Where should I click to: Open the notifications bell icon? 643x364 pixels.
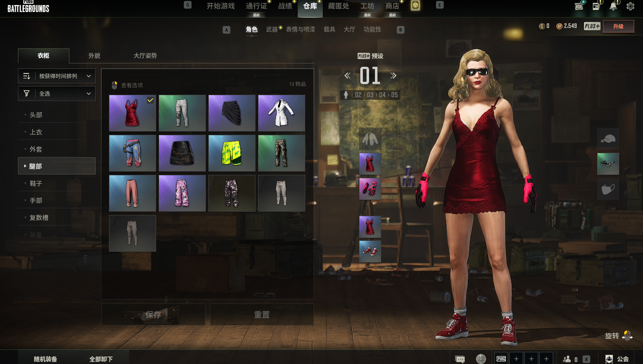pos(613,6)
